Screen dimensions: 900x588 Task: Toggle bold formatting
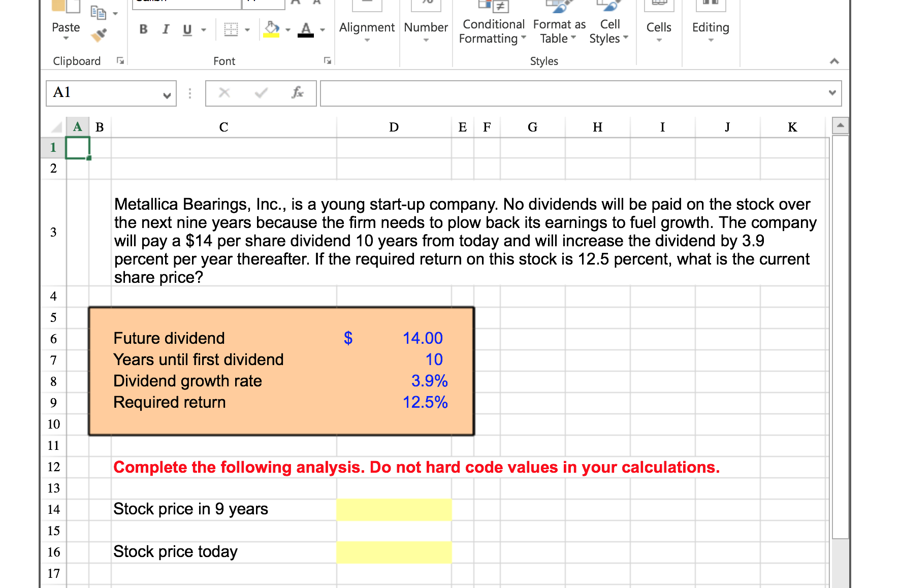pos(143,29)
